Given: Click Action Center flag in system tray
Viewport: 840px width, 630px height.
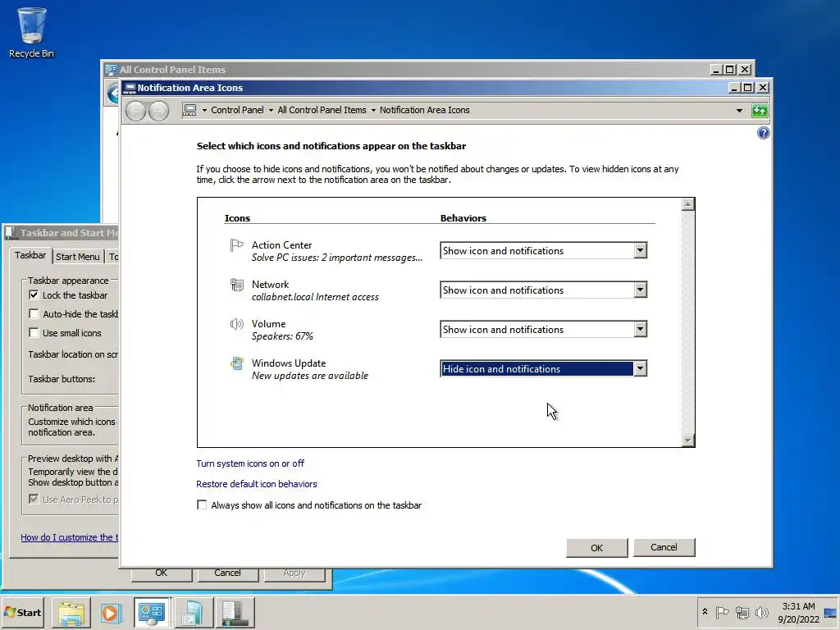Looking at the screenshot, I should point(722,612).
